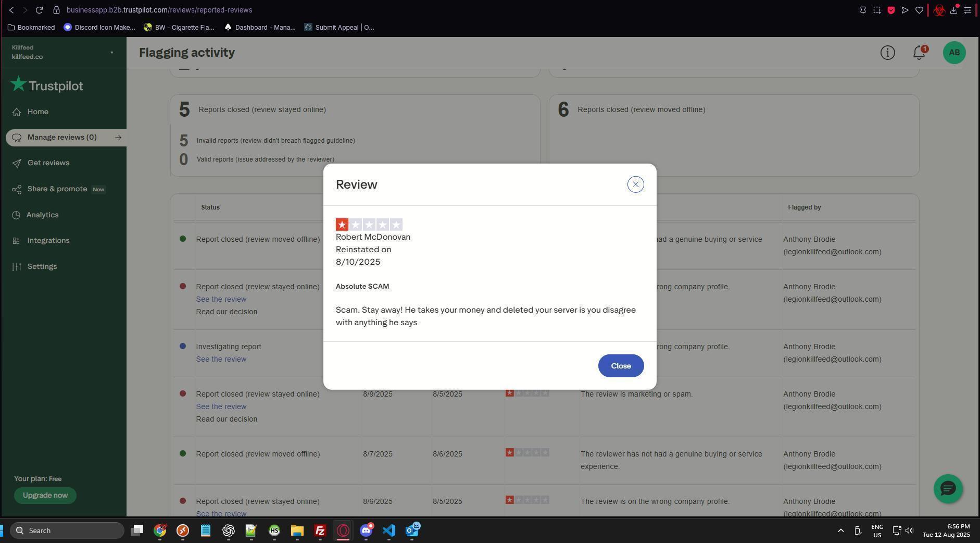Reload the page with the refresh icon
Screen dimensions: 980x543
(39, 10)
